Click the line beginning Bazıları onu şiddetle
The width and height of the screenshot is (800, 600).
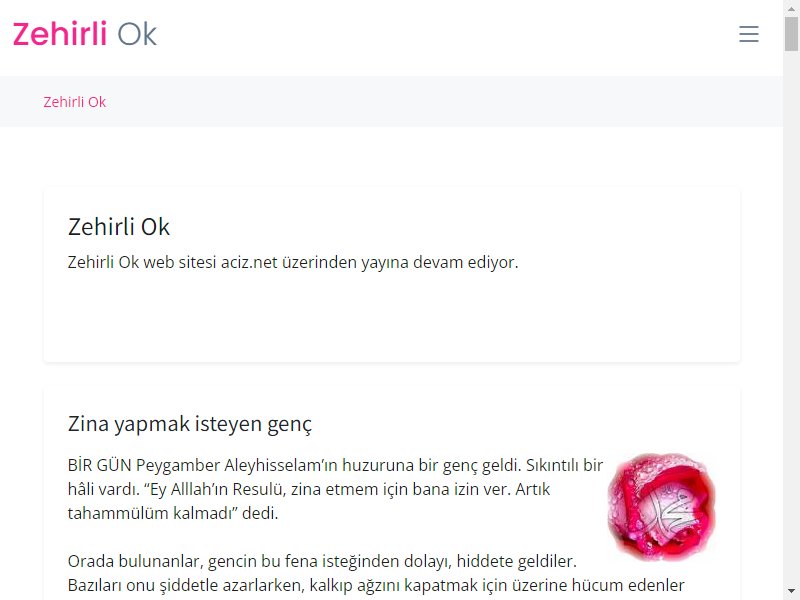click(x=376, y=585)
